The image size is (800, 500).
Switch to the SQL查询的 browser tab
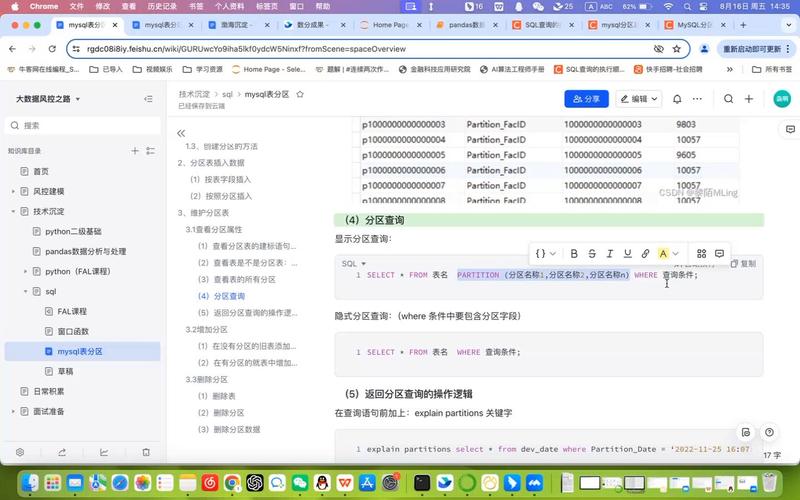[543, 24]
